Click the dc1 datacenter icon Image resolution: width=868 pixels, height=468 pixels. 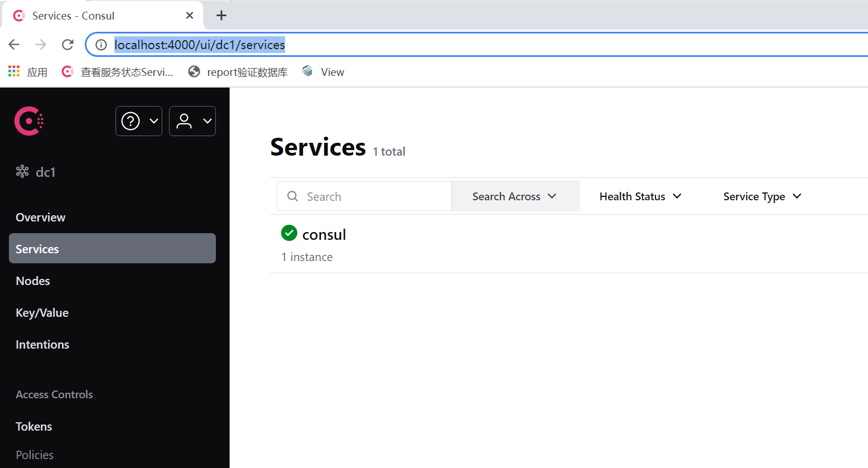pos(22,172)
